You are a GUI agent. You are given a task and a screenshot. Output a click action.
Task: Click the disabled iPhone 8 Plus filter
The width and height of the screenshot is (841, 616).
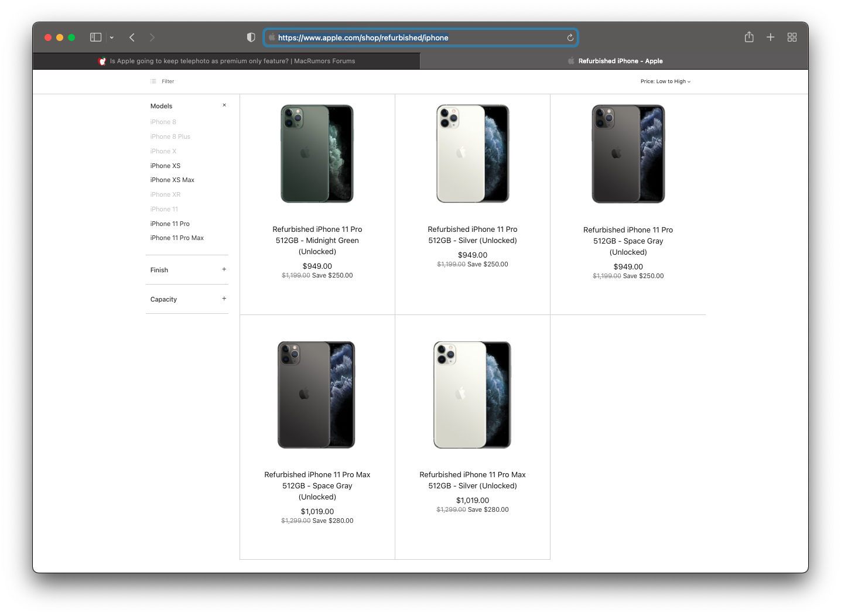coord(170,136)
